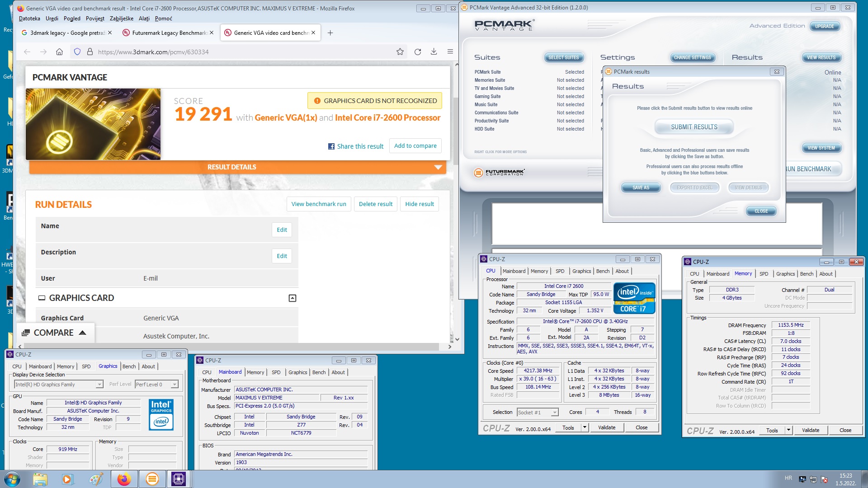868x488 pixels.
Task: Open Display Device Selection dropdown in CPU-Z Graphics
Action: pos(99,385)
